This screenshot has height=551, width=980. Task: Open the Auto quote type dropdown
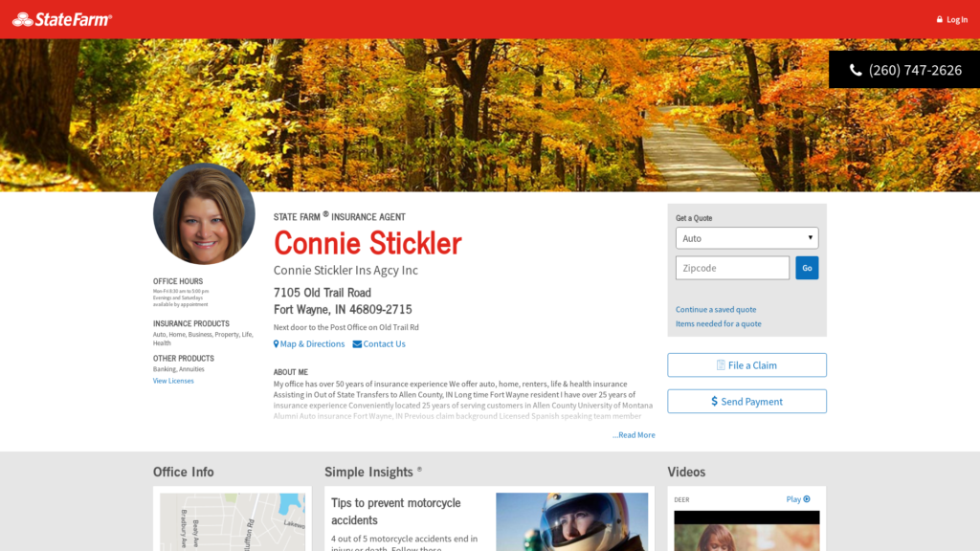(746, 238)
